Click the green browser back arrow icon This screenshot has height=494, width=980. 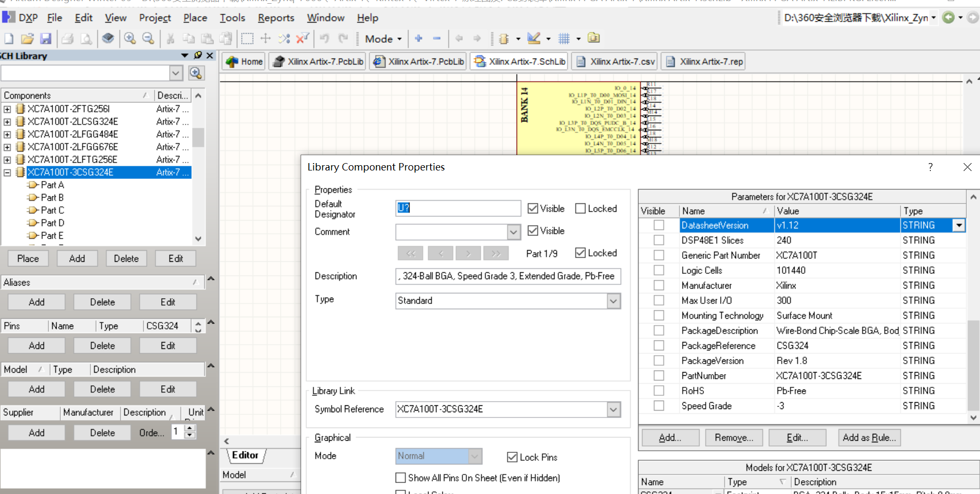[949, 17]
